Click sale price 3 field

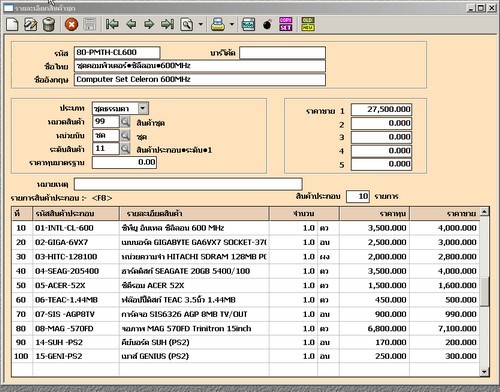click(381, 137)
